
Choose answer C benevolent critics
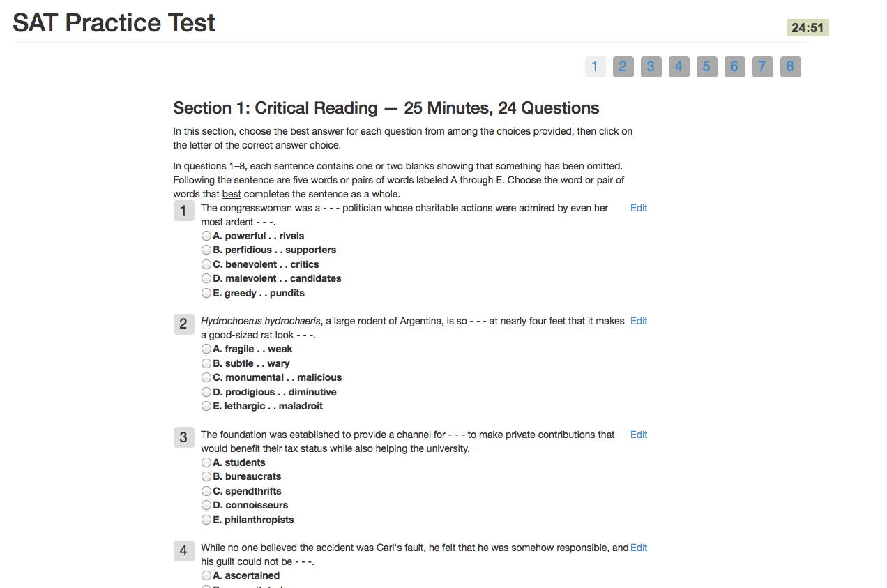(x=206, y=264)
